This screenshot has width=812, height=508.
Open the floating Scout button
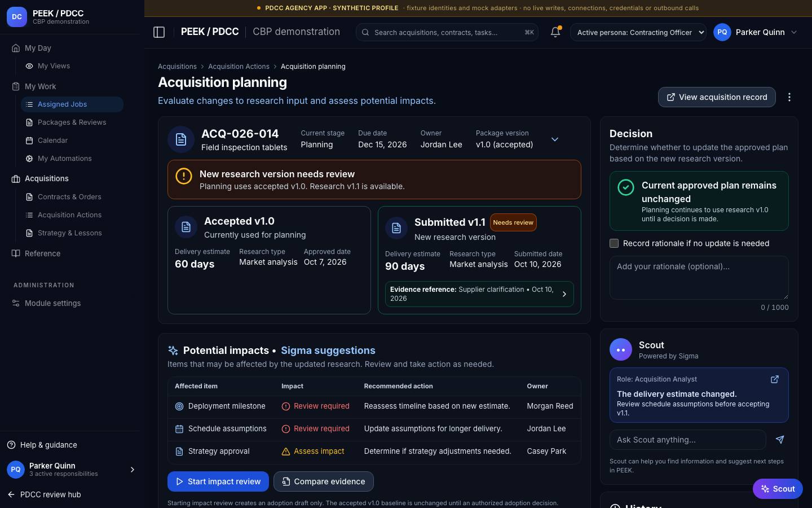point(778,489)
